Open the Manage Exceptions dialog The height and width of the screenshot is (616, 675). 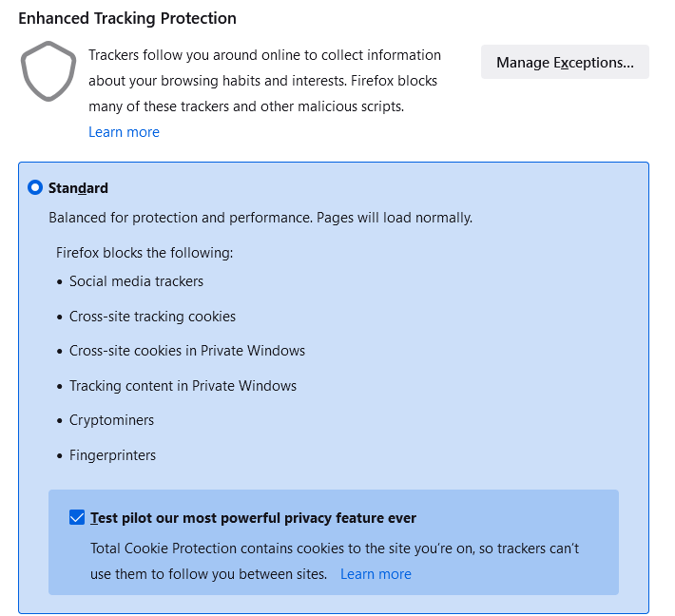[x=565, y=63]
